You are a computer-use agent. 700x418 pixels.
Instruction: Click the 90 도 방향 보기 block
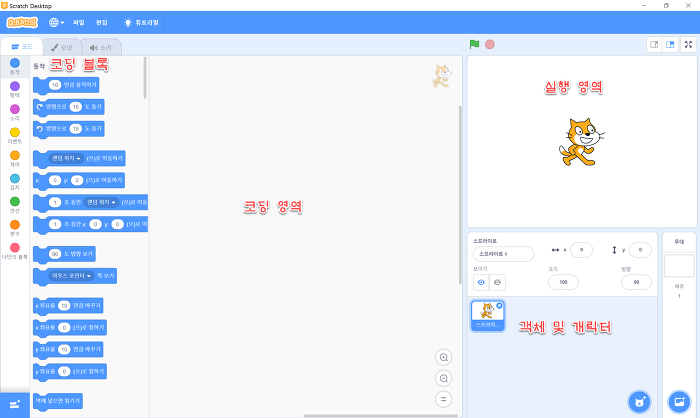click(64, 254)
